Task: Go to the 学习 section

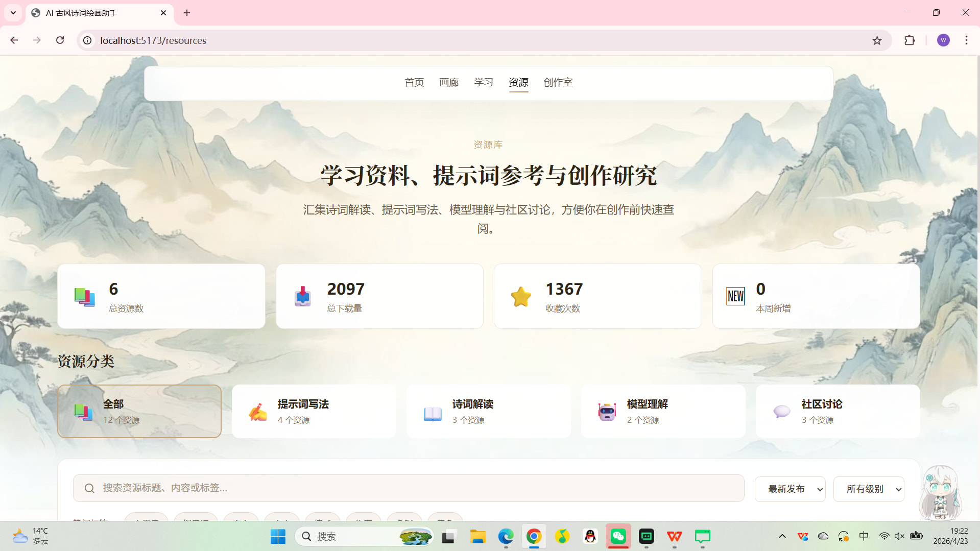Action: click(x=484, y=82)
